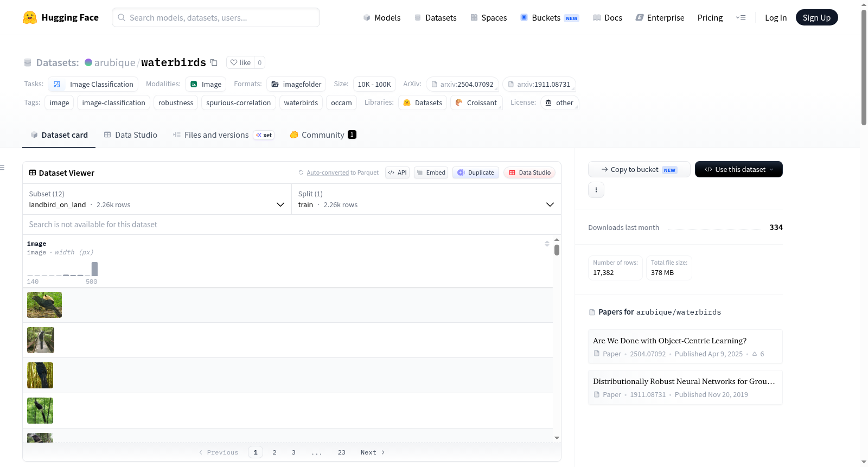Click the spurious-correlation tag
The height and width of the screenshot is (467, 868).
(x=239, y=103)
